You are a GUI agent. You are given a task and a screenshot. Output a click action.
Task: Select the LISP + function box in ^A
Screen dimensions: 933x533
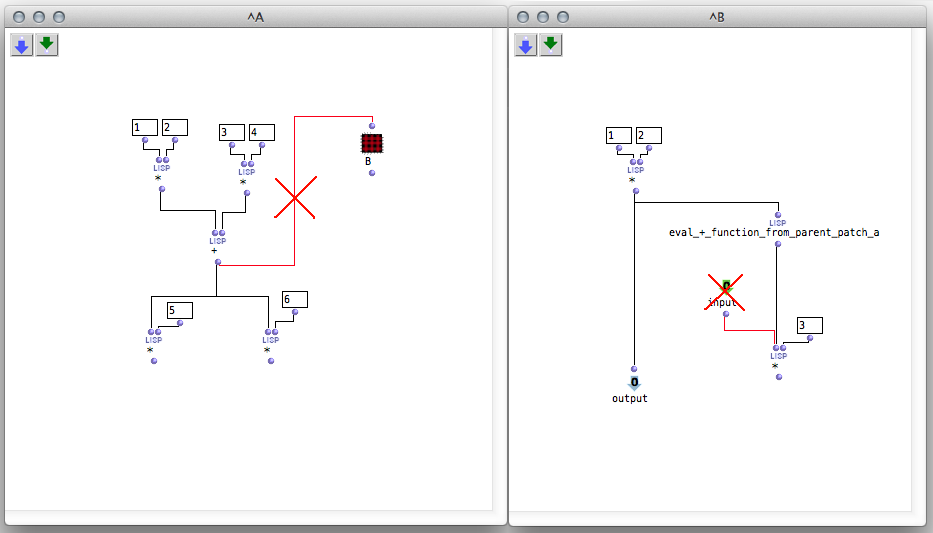point(218,245)
